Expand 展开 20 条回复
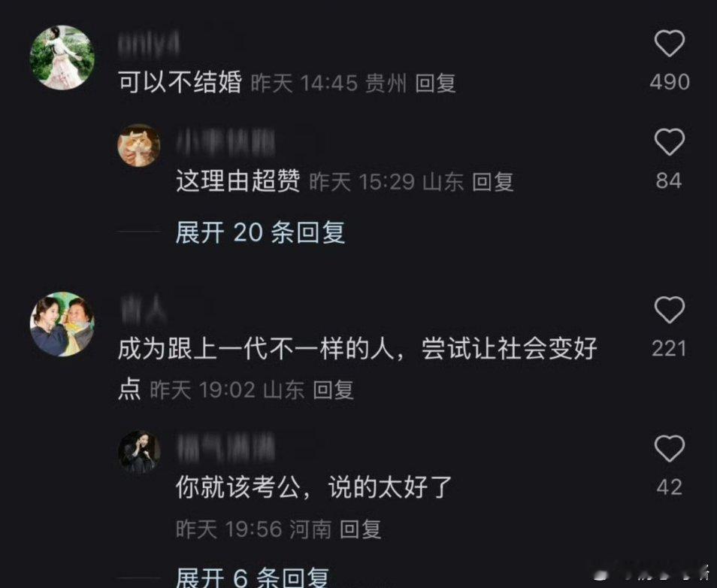 (260, 232)
